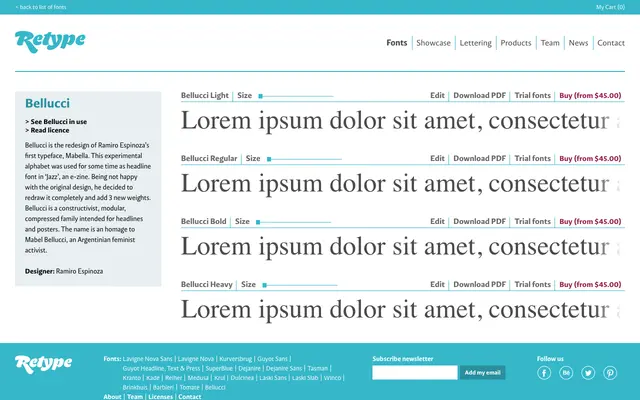This screenshot has height=400, width=640.
Task: Open the Pinterest follow icon
Action: point(610,373)
